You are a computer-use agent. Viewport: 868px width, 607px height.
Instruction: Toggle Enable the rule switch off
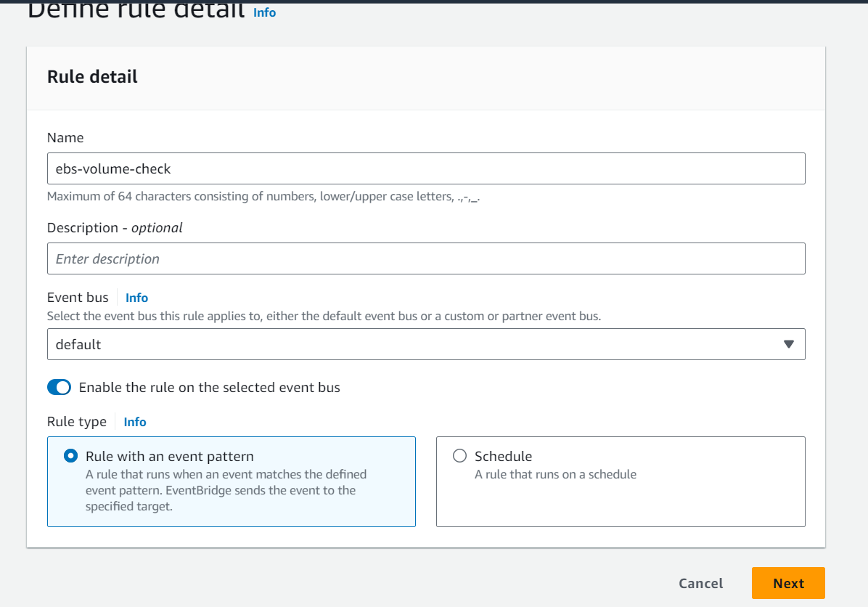pyautogui.click(x=60, y=387)
